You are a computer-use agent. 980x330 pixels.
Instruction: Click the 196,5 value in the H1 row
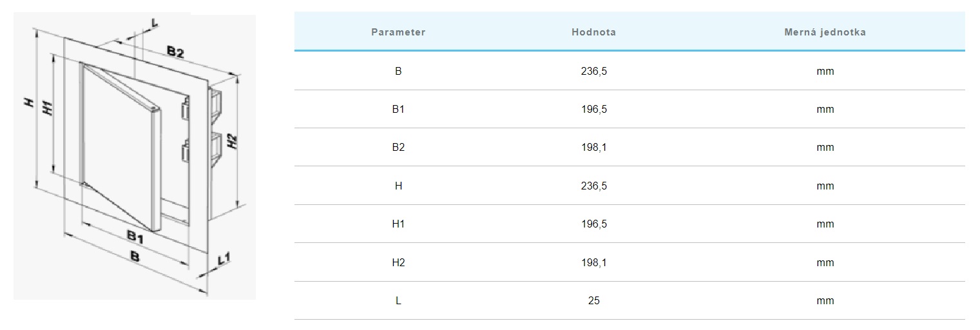(x=593, y=224)
